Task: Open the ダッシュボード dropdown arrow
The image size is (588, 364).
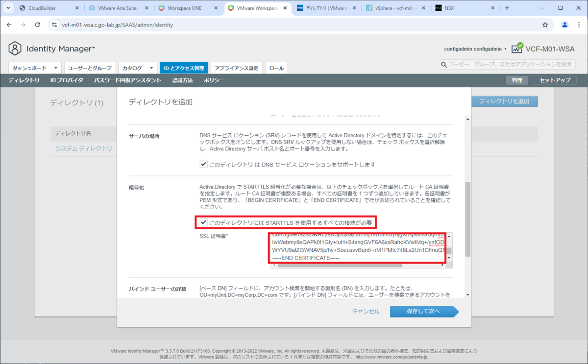Action: click(x=56, y=68)
